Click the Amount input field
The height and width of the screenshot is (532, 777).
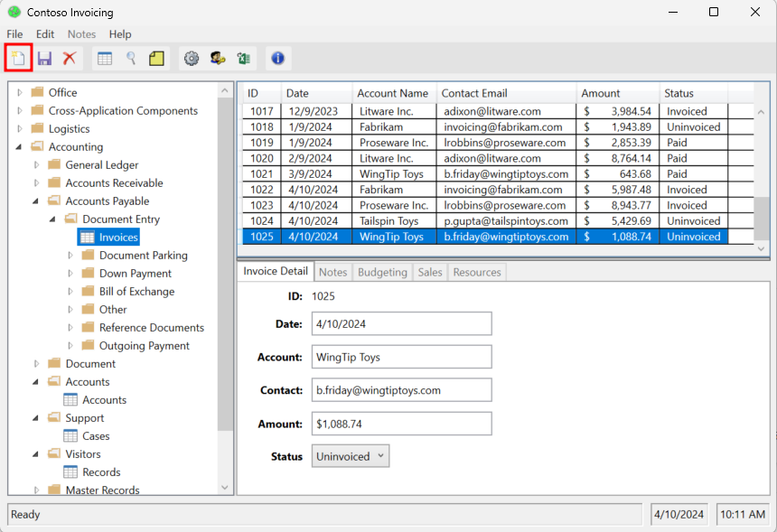click(x=401, y=424)
